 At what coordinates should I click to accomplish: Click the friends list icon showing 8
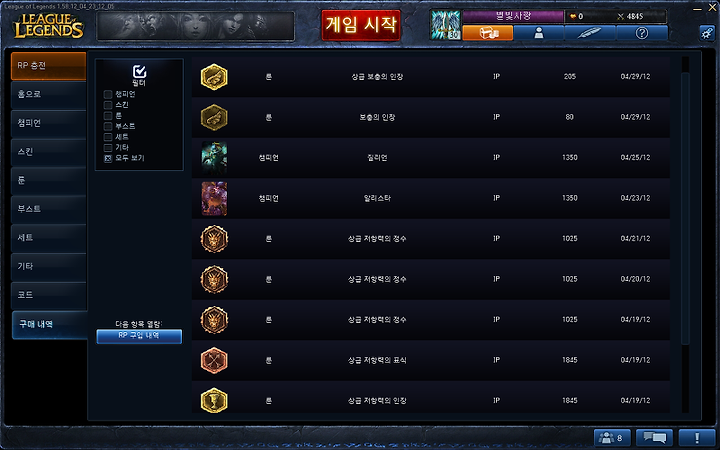point(612,437)
